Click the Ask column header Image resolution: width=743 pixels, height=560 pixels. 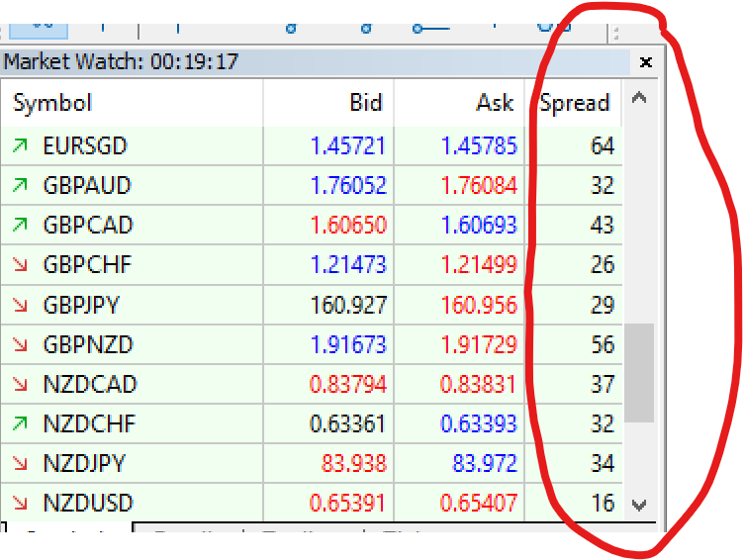pos(459,103)
